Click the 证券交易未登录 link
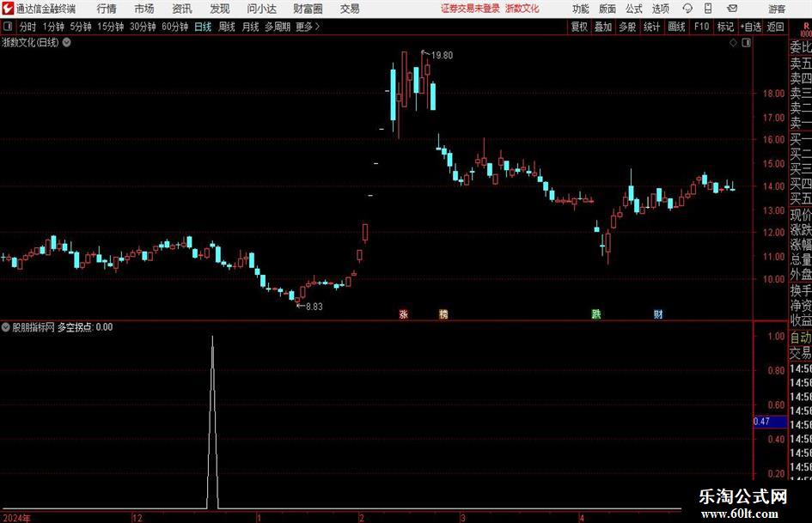Viewport: 812px width, 523px height. click(470, 9)
